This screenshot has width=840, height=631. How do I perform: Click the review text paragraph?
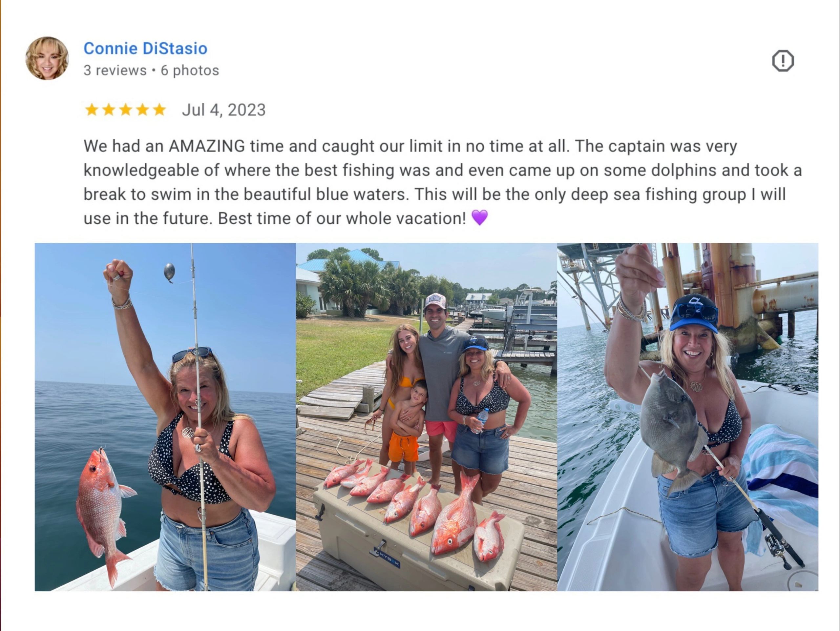(x=443, y=182)
